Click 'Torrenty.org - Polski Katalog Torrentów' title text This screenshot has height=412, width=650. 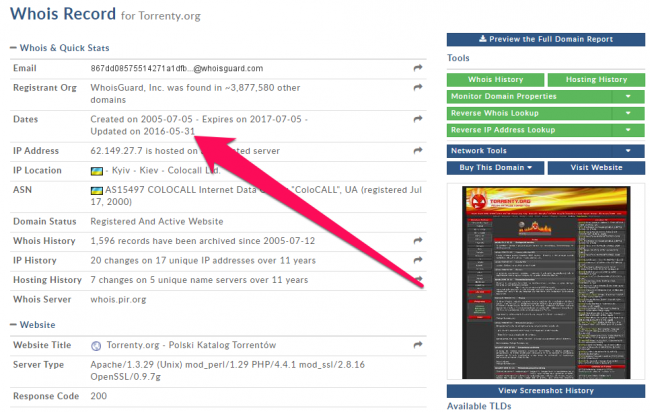click(x=191, y=345)
